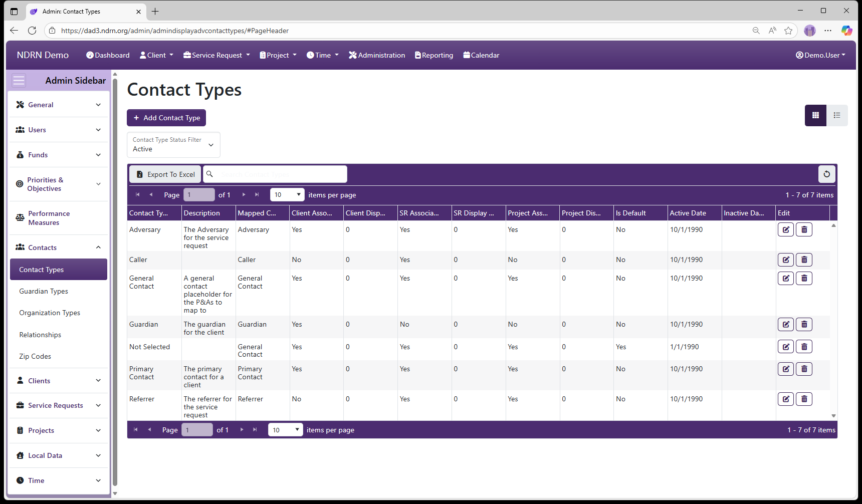Toggle the Admin Sidebar hamburger menu
The height and width of the screenshot is (504, 862).
(19, 80)
